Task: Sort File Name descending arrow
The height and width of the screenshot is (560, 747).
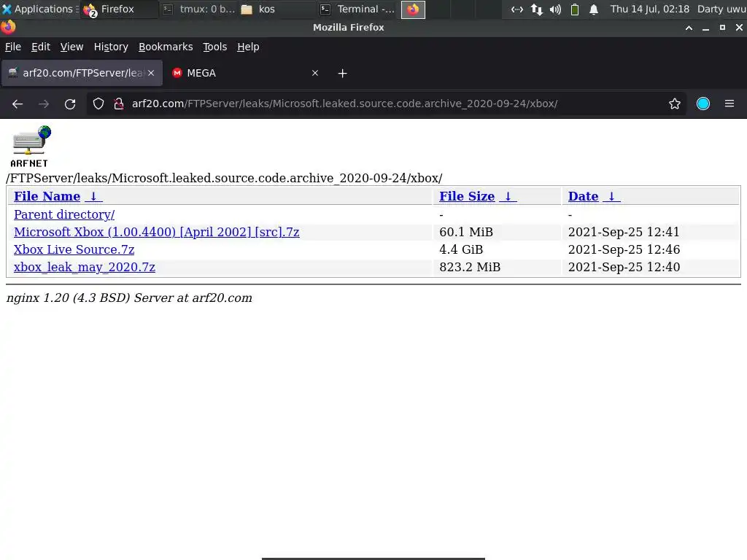Action: [x=94, y=196]
